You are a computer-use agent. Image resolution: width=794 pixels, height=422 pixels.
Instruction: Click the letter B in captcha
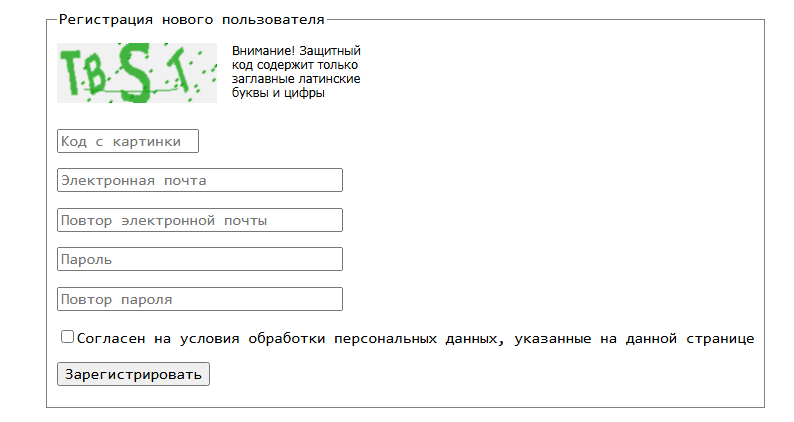click(x=97, y=79)
